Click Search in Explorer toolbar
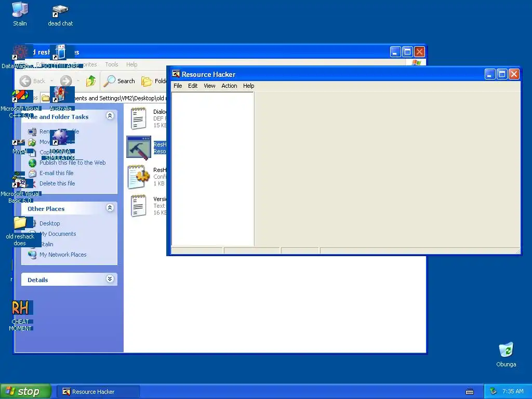The height and width of the screenshot is (399, 532). click(x=119, y=81)
